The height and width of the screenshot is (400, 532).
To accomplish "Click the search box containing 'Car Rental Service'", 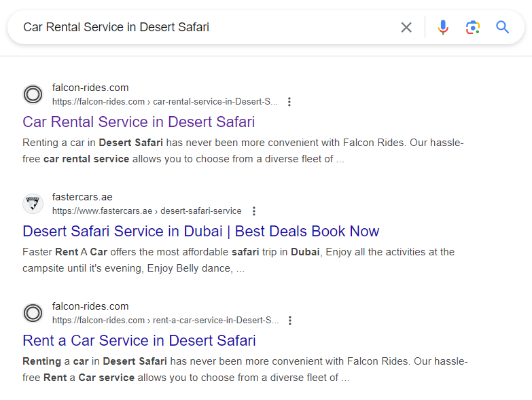I will (x=204, y=27).
